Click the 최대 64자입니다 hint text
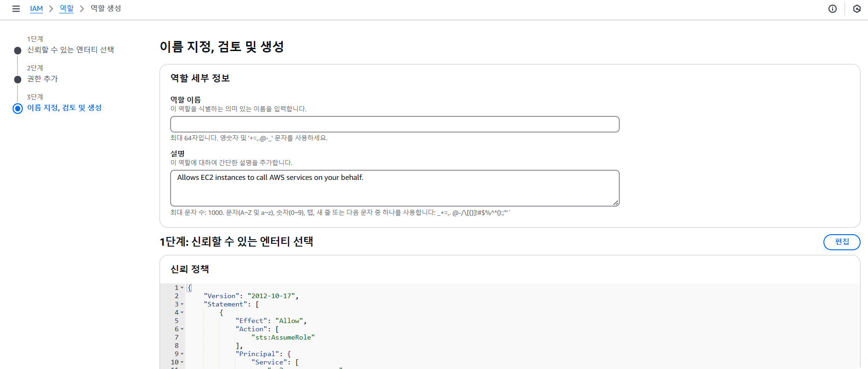 249,138
